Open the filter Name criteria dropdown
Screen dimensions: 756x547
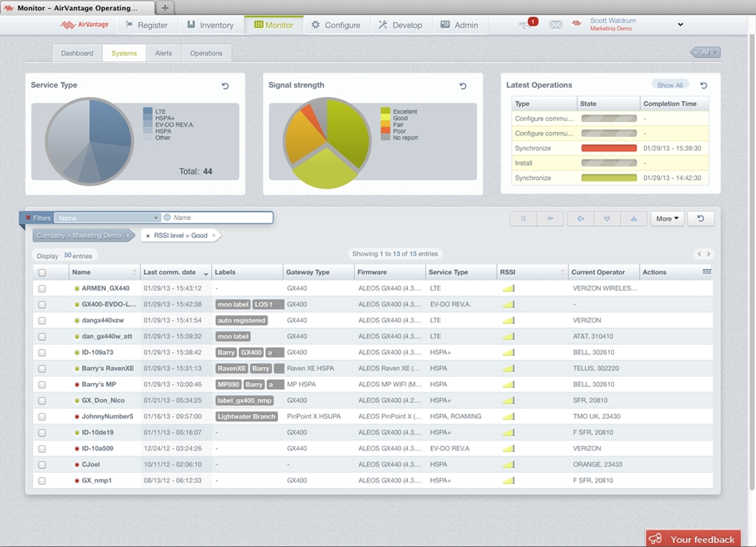pyautogui.click(x=156, y=217)
